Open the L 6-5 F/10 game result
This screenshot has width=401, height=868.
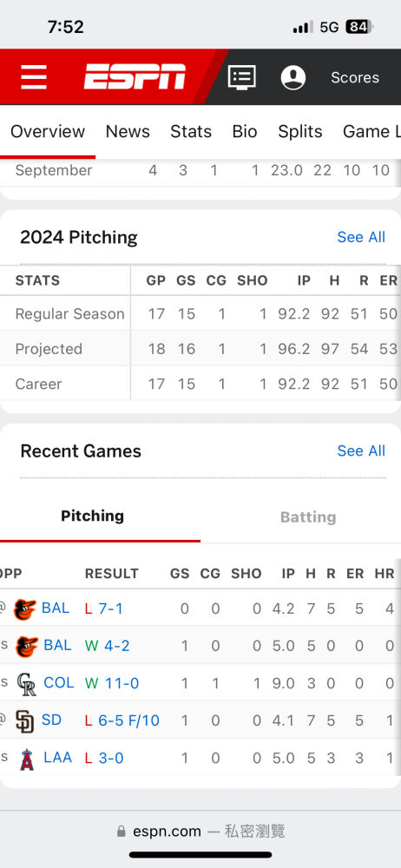point(122,720)
